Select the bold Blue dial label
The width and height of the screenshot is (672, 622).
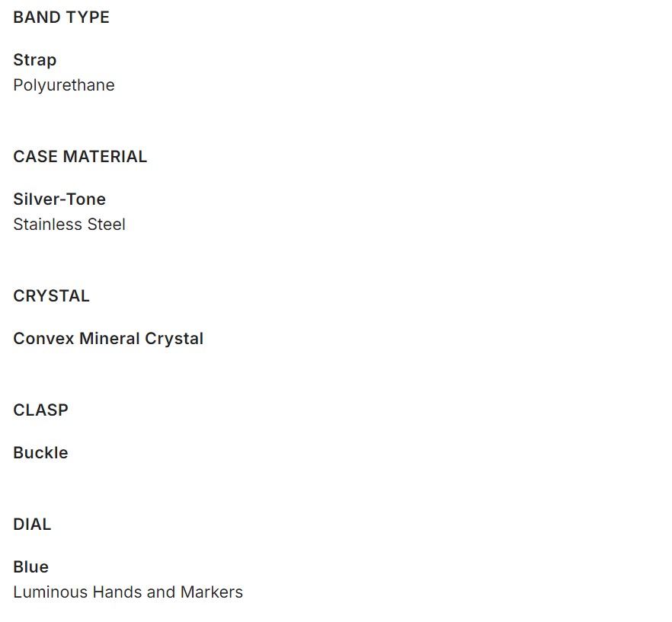[30, 567]
